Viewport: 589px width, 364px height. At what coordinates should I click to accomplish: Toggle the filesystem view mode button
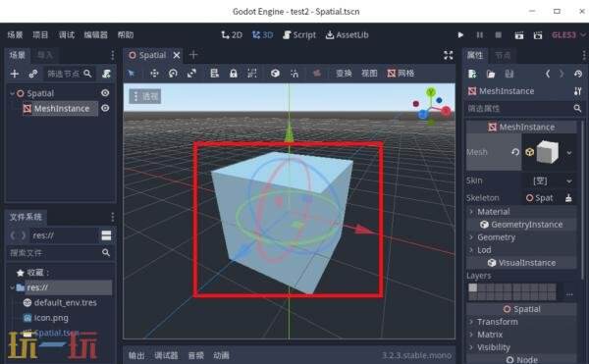click(106, 235)
